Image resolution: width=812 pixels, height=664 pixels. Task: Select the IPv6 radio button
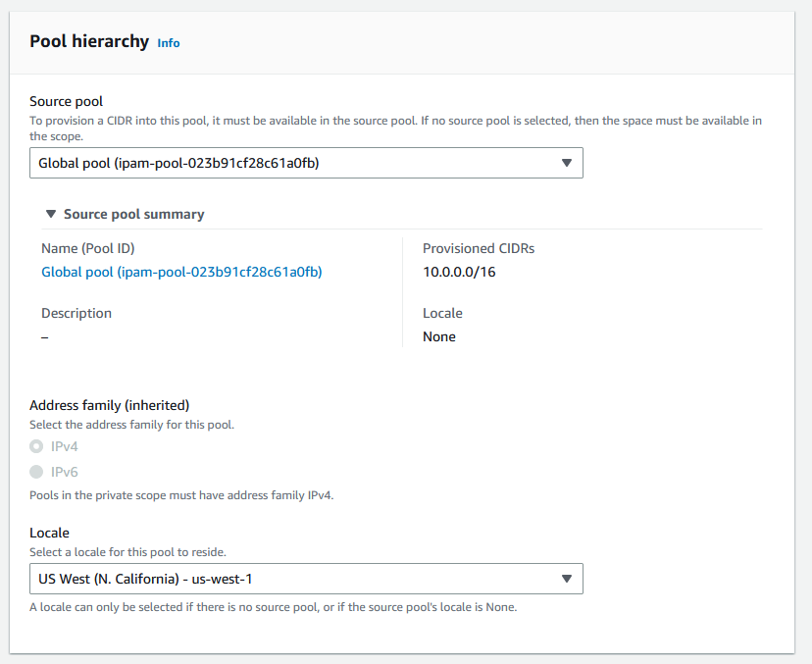click(36, 472)
